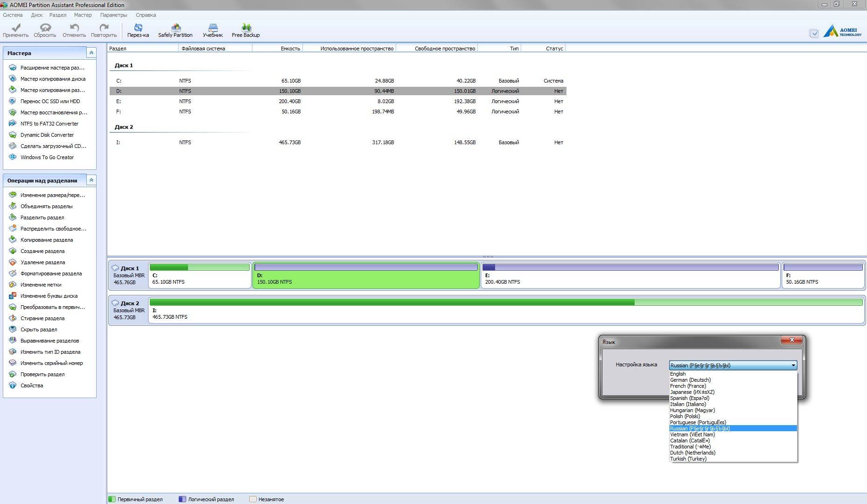Click the Сбросить (Discard) toolbar icon
This screenshot has height=504, width=867.
[x=45, y=30]
